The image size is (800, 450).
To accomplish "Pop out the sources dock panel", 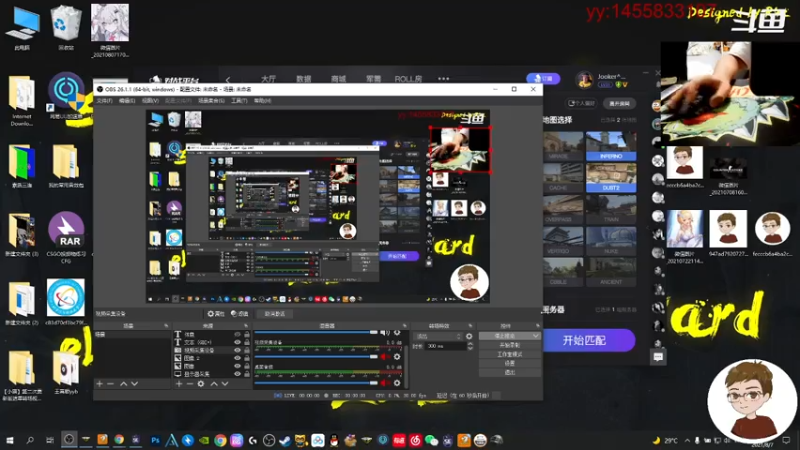I will coord(246,326).
